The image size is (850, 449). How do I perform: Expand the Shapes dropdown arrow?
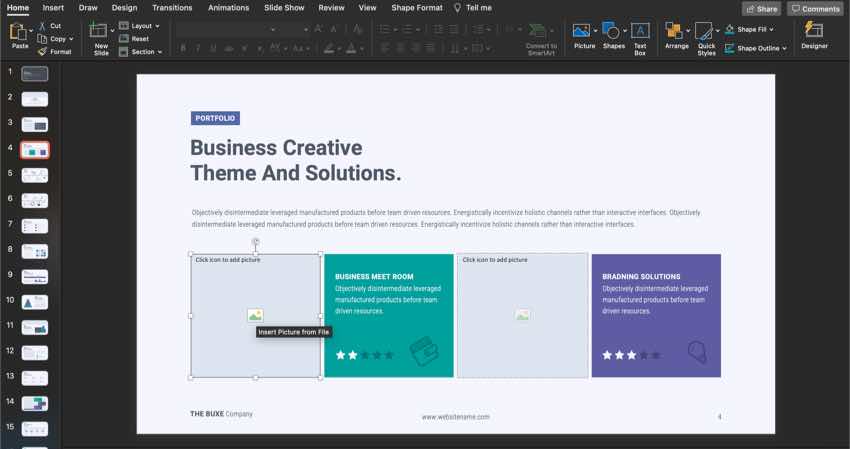tap(624, 30)
